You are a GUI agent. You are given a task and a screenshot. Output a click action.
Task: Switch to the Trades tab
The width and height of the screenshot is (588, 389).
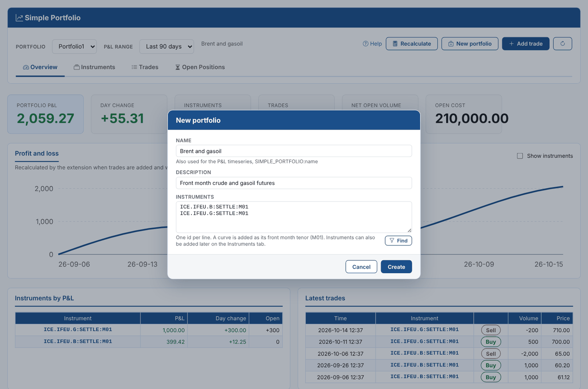(145, 67)
